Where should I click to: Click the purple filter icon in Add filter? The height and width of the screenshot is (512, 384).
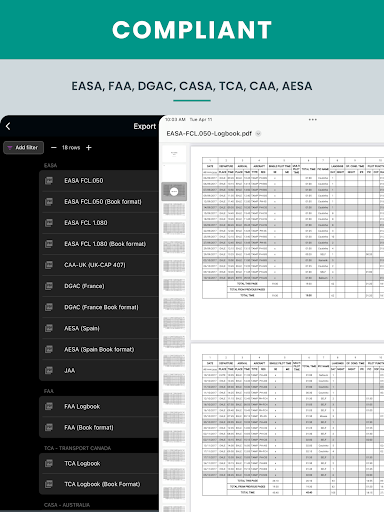coord(10,148)
